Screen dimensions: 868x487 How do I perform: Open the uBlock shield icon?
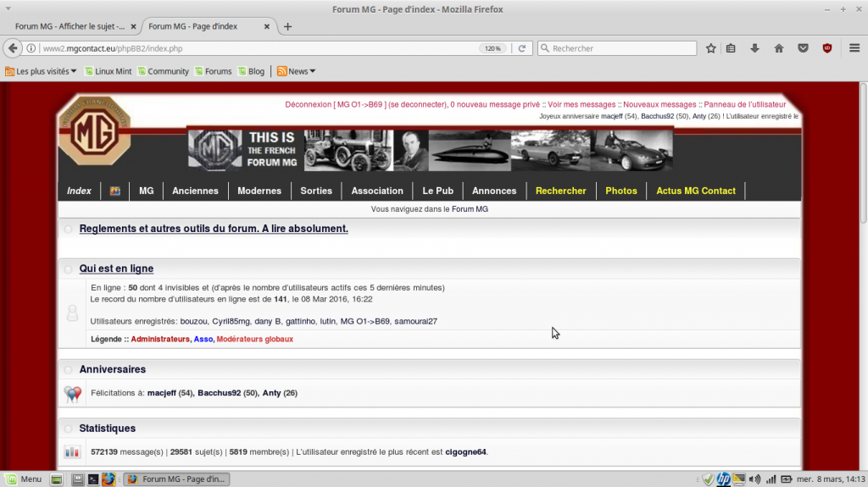[827, 48]
